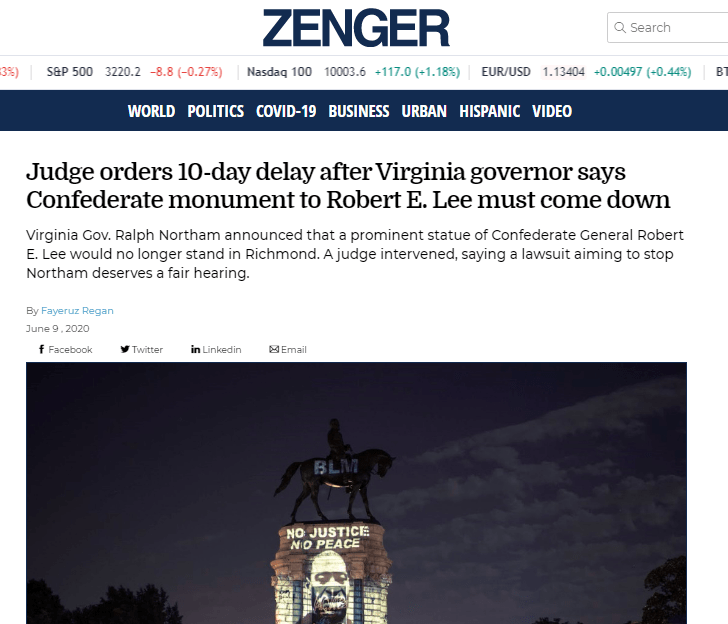Screen dimensions: 728x624
Task: Open the BUSINESS section
Action: (x=359, y=111)
